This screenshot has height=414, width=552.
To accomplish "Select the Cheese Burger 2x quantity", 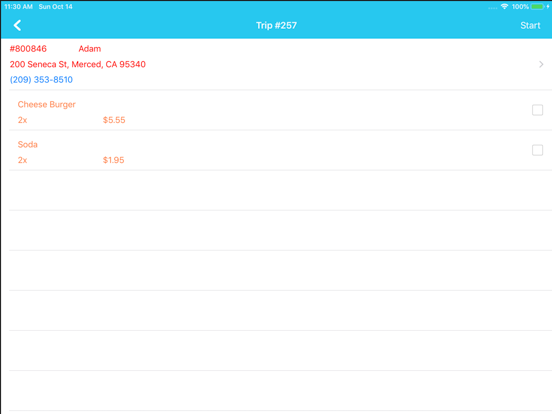I will pos(23,120).
